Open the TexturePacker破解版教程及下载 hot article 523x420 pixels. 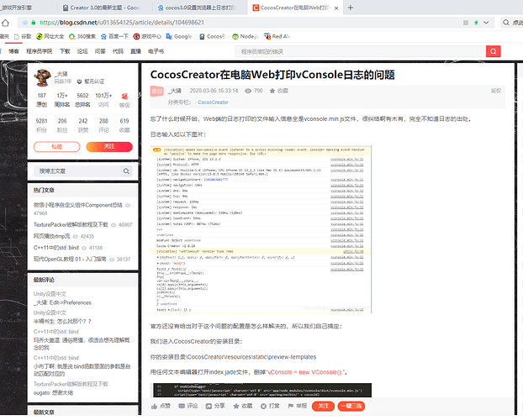point(71,224)
